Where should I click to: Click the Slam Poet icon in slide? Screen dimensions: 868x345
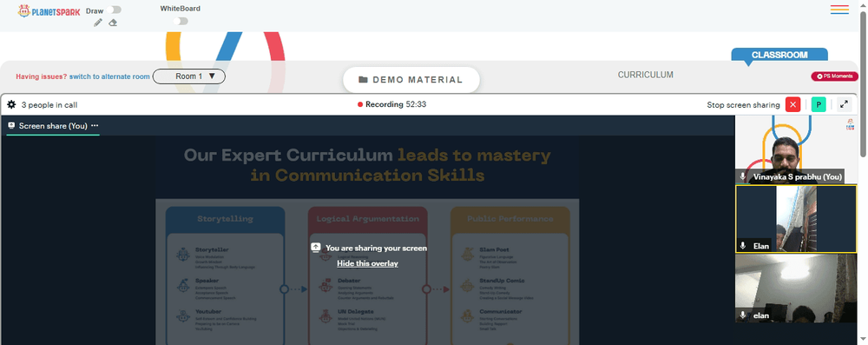(x=468, y=255)
